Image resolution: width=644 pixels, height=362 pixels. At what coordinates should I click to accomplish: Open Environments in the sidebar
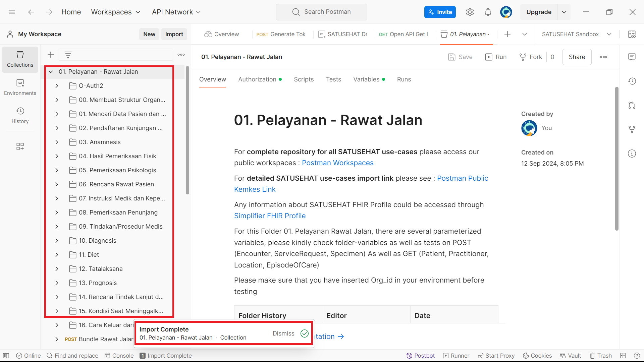20,87
